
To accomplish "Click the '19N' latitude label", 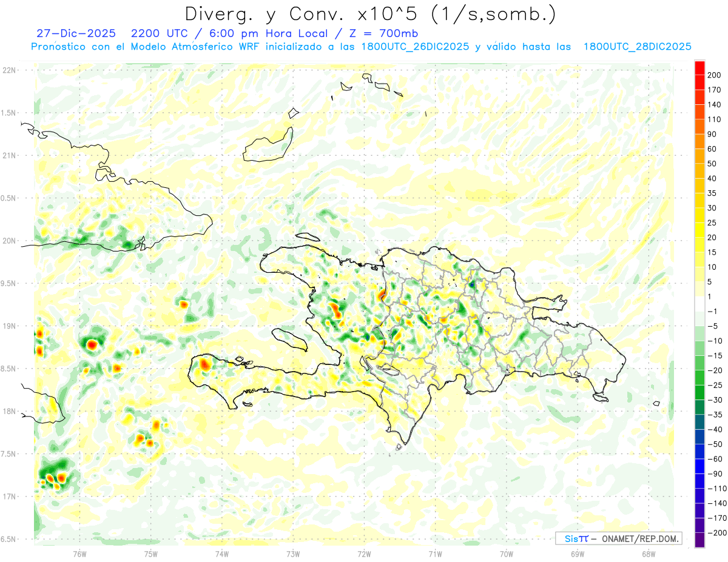I will (x=8, y=326).
